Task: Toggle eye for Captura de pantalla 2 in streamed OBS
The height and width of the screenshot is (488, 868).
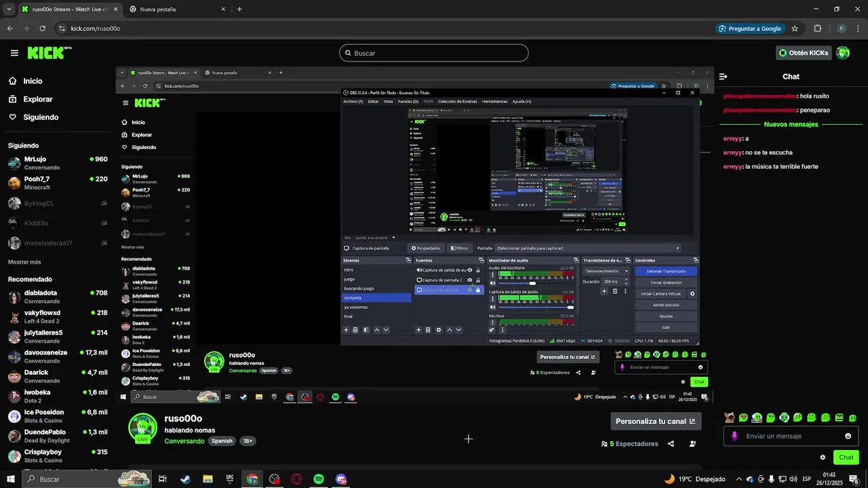Action: [469, 280]
